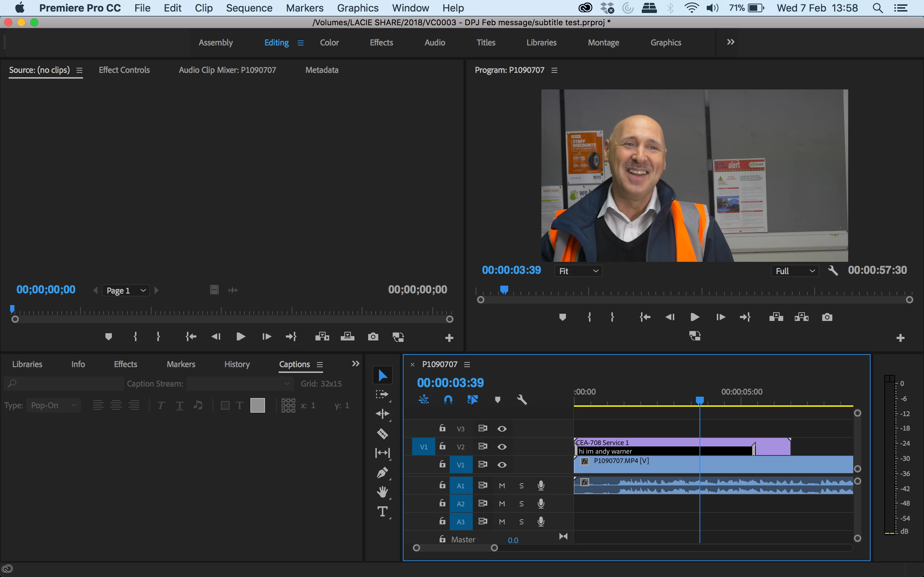
Task: Toggle Snap magnet in timeline
Action: (448, 400)
